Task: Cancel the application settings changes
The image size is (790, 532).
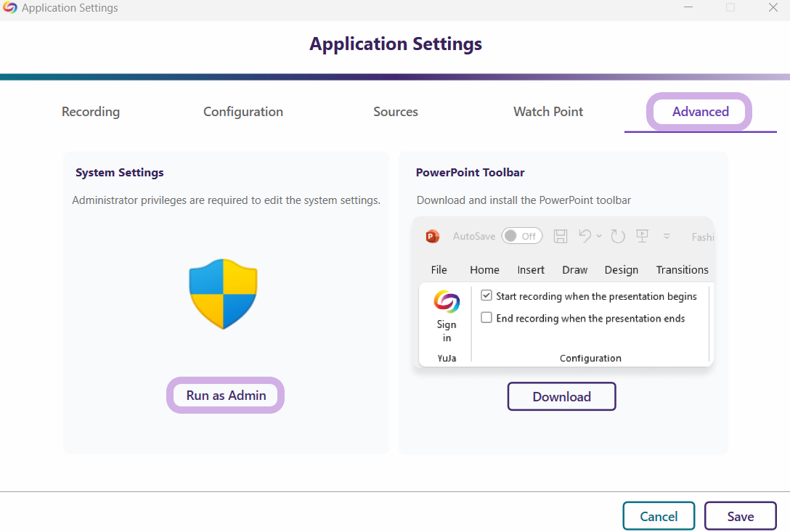Action: 659,516
